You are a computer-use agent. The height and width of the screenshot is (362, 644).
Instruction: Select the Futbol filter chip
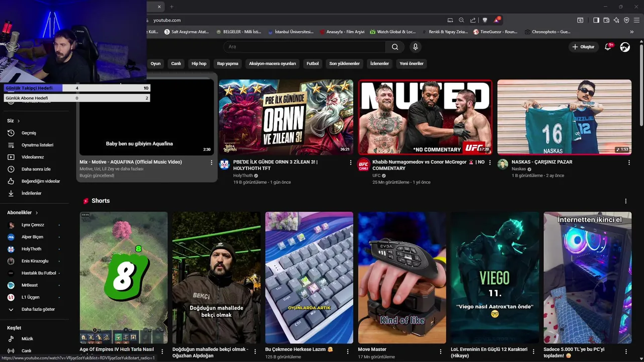313,63
